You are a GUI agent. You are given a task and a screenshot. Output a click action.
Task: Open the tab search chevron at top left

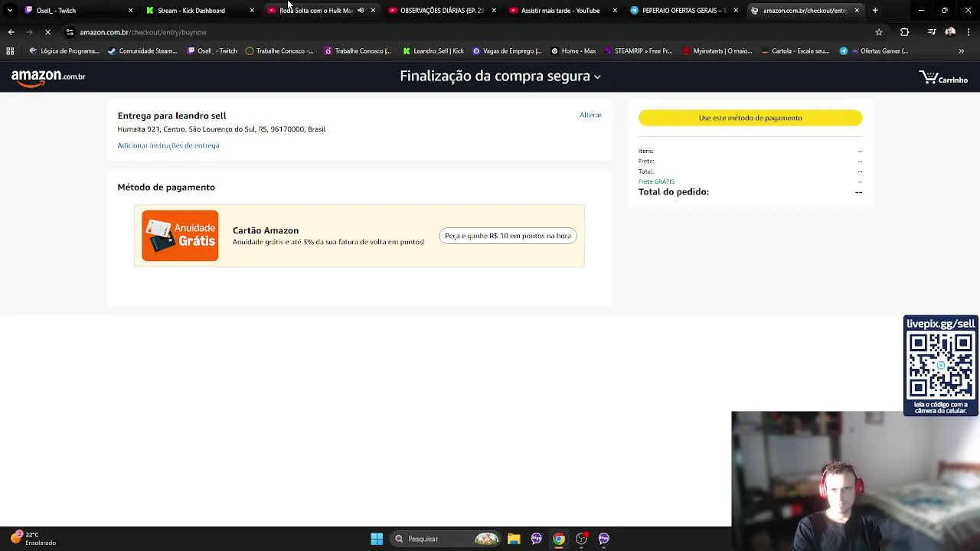pos(10,11)
